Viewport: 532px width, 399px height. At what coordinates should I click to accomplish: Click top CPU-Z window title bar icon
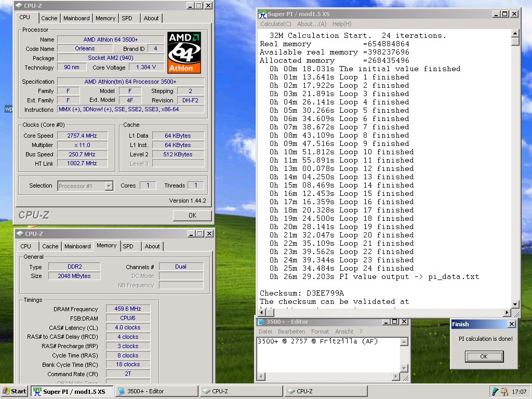coord(19,5)
